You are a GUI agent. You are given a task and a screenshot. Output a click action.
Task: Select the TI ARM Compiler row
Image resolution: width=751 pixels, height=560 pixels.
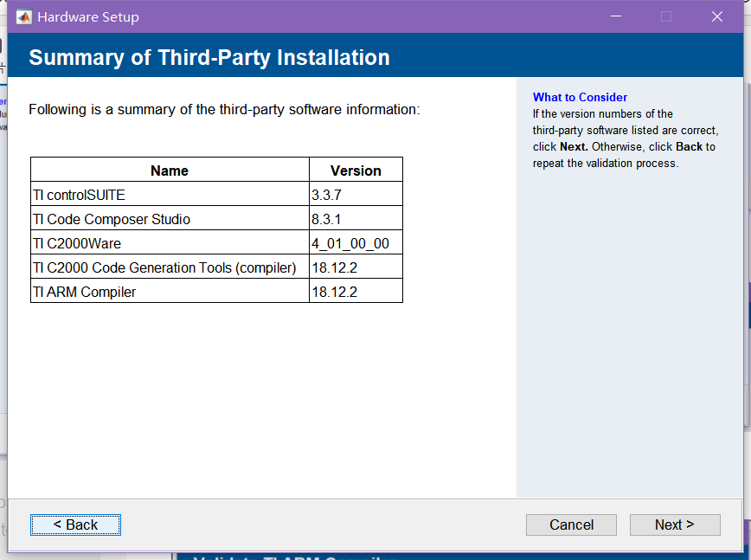[x=169, y=291]
